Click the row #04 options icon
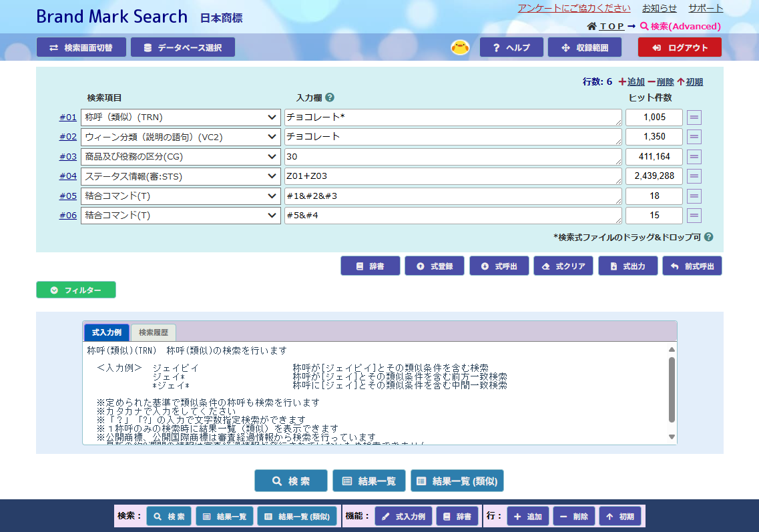759x532 pixels. [x=694, y=176]
